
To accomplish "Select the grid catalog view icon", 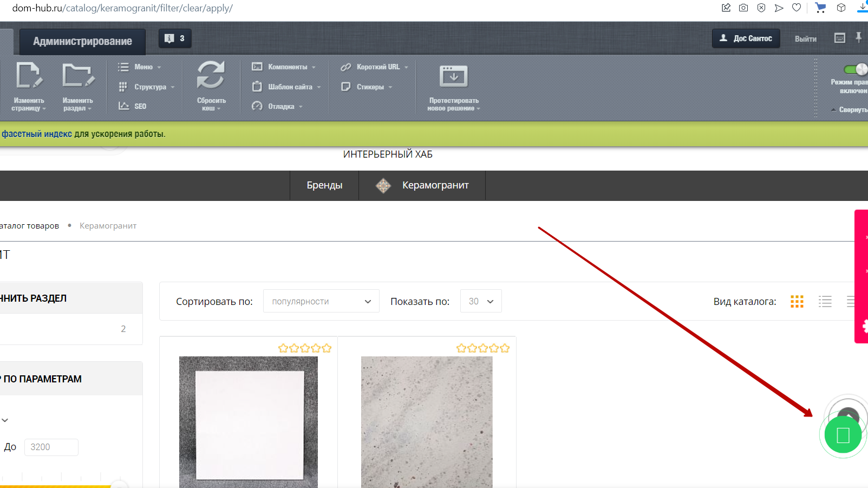I will [x=797, y=302].
